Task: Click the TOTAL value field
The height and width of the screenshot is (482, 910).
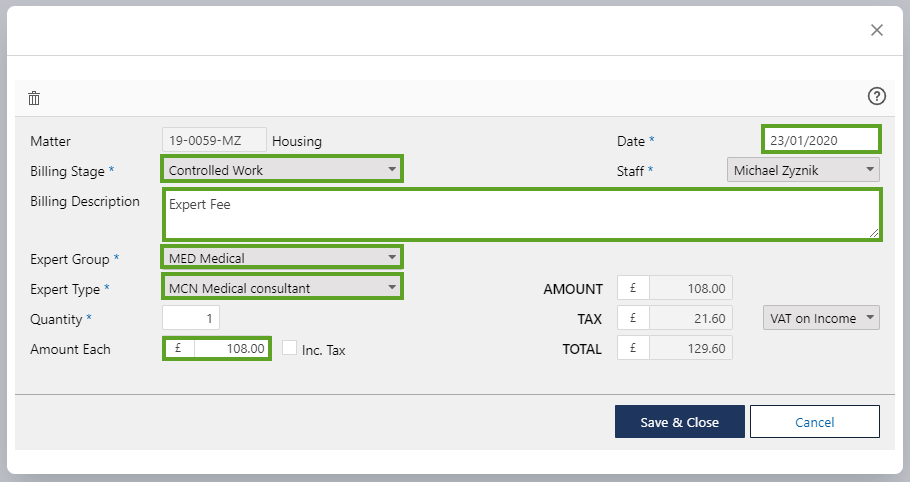Action: pyautogui.click(x=690, y=348)
